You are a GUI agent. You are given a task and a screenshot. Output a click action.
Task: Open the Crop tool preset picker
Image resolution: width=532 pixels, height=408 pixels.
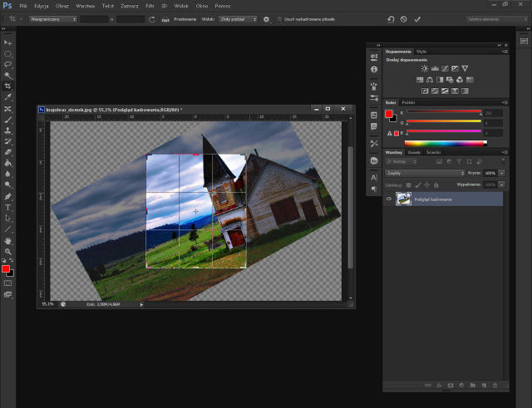coord(15,19)
